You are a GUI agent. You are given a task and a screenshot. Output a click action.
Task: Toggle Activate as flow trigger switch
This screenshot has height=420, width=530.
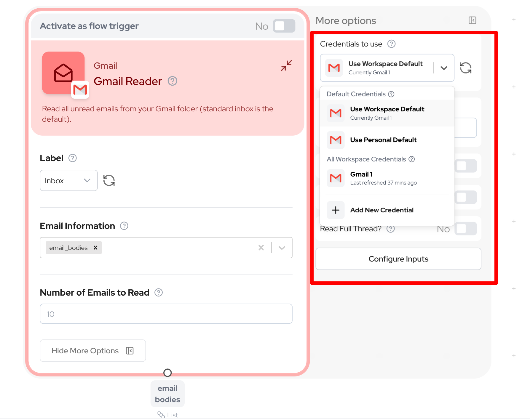pyautogui.click(x=284, y=26)
